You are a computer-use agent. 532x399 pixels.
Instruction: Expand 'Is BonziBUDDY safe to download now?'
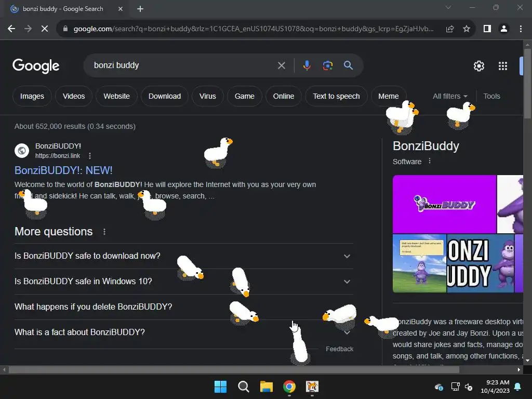(183, 256)
